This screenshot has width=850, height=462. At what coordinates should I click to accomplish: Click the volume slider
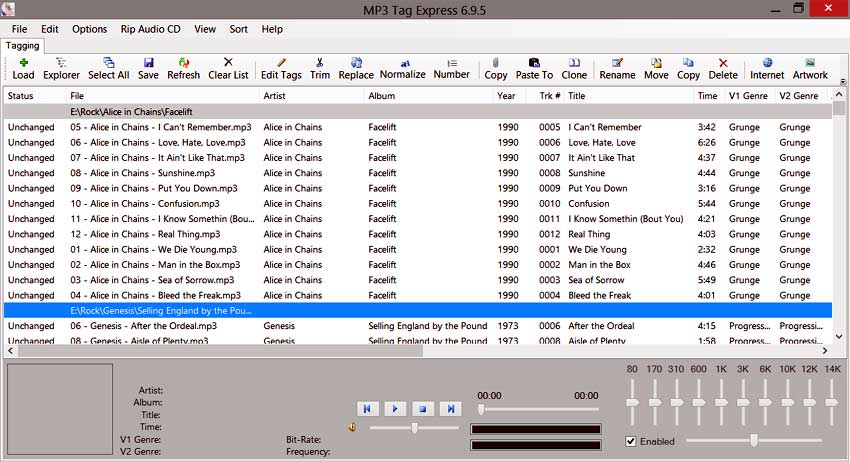pos(414,428)
